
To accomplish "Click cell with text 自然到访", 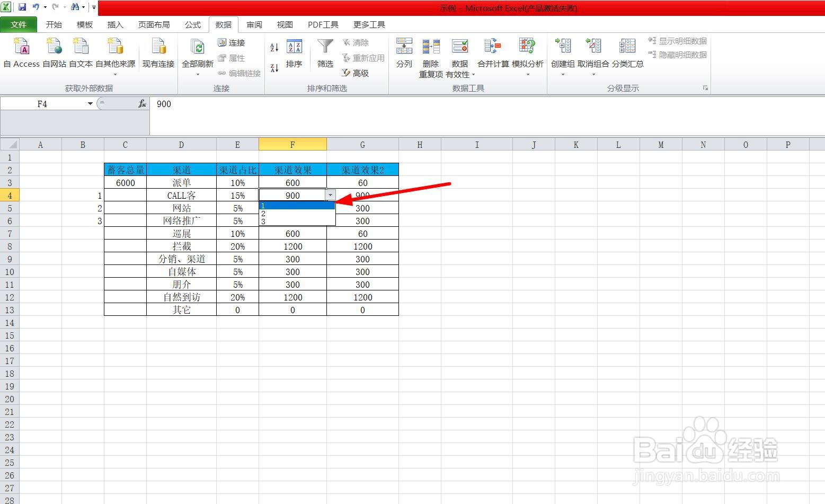I will coord(182,297).
